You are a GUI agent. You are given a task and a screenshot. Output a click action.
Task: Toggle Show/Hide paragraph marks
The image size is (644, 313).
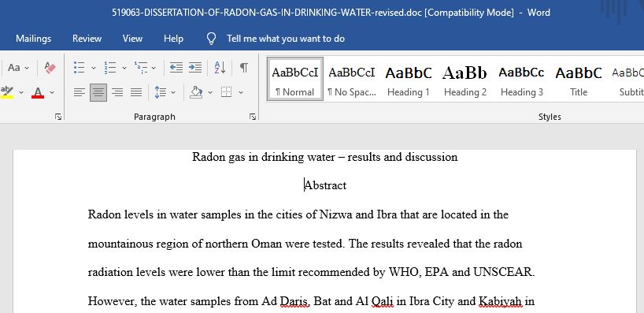point(244,68)
